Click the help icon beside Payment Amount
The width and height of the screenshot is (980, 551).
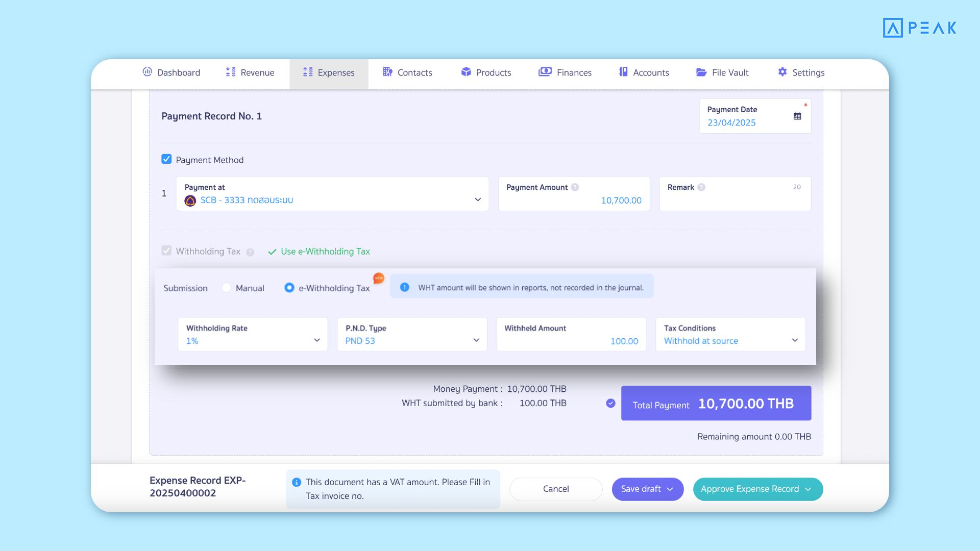575,187
